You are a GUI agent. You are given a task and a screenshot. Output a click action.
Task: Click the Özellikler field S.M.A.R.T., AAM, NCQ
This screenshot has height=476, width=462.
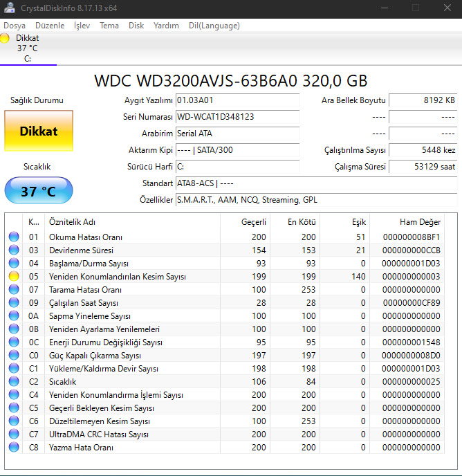tap(316, 200)
